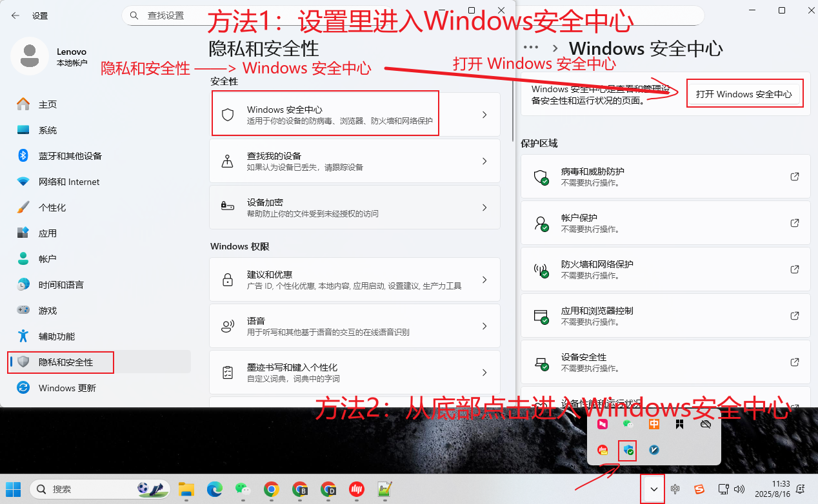Open the Microsoft Edge taskbar icon
The image size is (818, 504).
(x=214, y=490)
